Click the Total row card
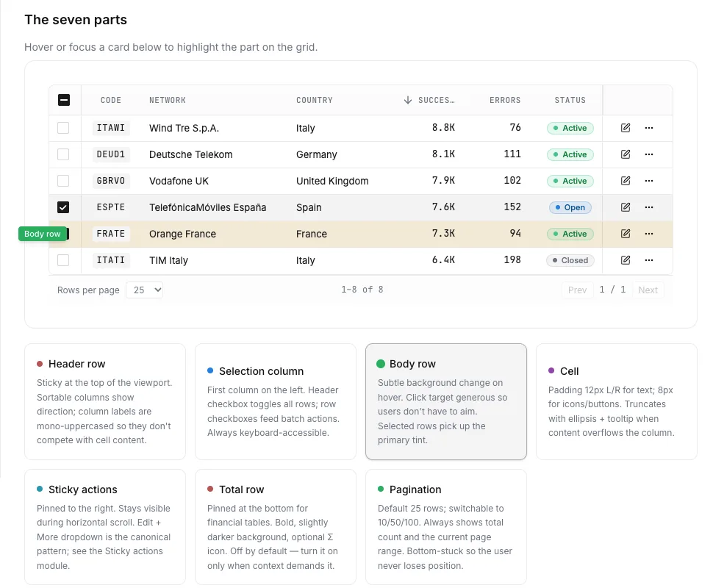Screen dimensions: 713x588 coord(276,527)
